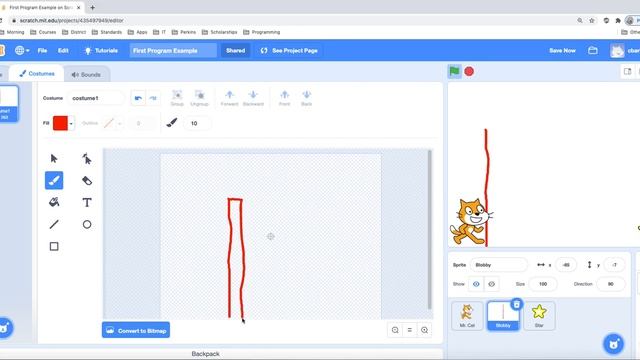
Task: Open the Backpack panel
Action: [x=205, y=354]
